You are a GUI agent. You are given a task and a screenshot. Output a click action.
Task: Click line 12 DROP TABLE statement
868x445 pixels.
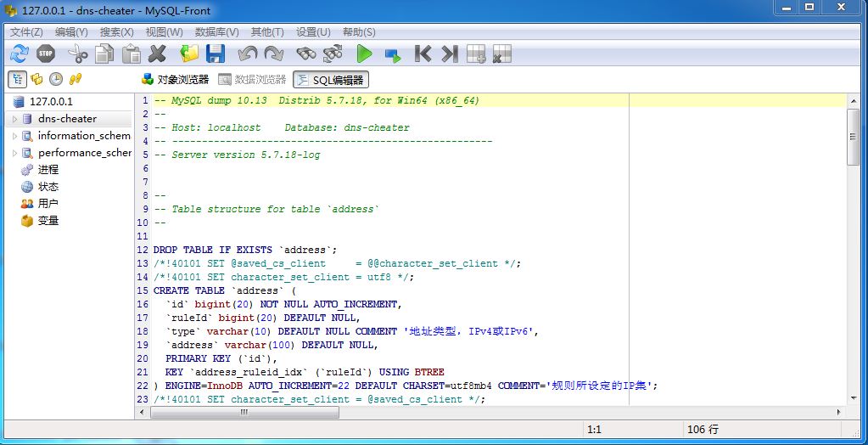click(245, 250)
